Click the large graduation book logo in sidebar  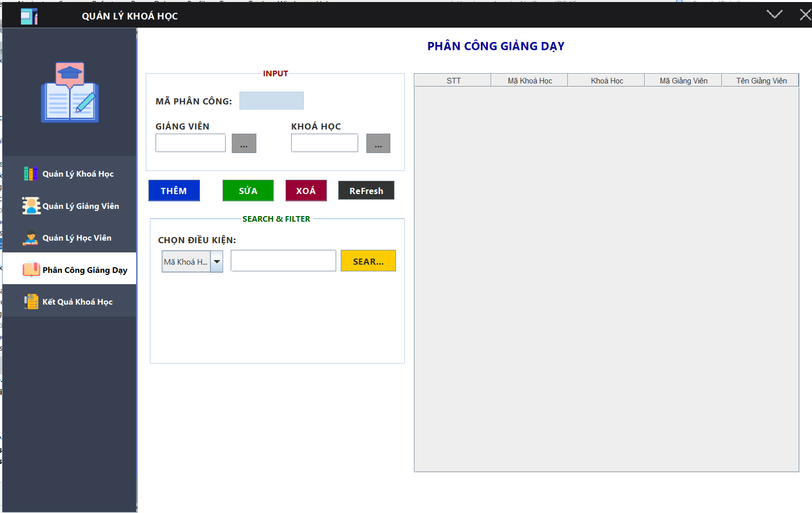70,93
